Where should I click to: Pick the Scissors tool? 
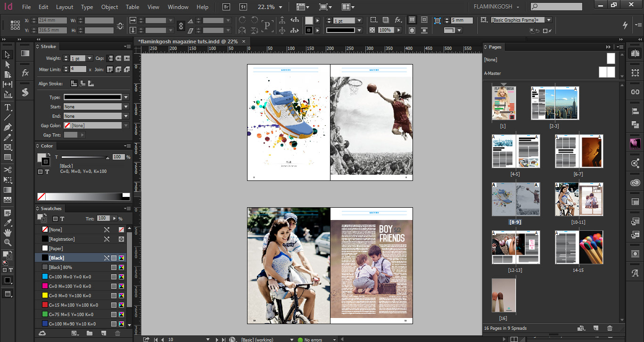(x=8, y=170)
